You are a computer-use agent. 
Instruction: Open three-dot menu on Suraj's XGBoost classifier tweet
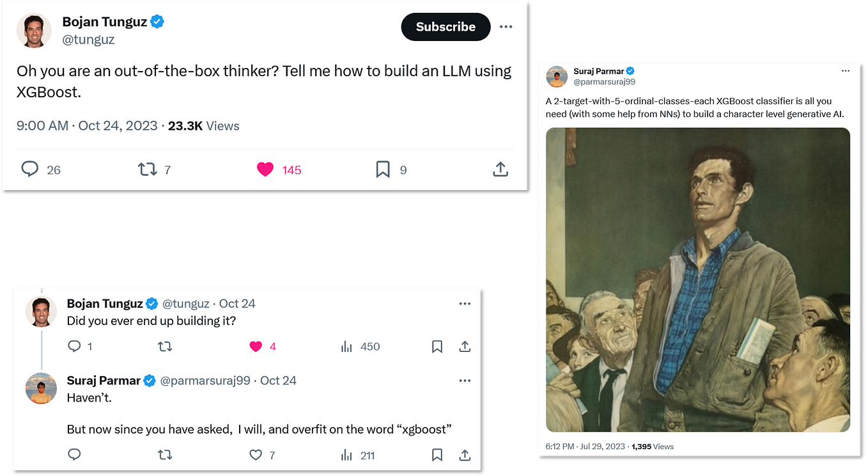(846, 71)
